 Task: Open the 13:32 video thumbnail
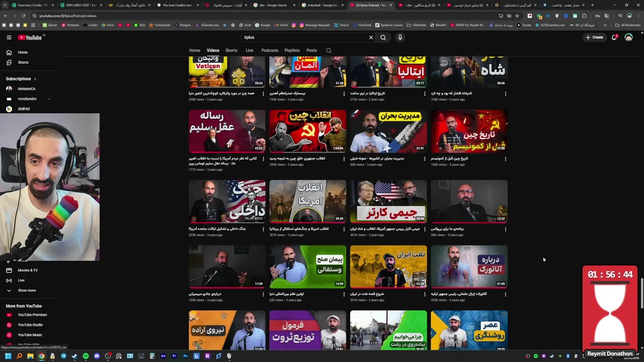(x=469, y=201)
